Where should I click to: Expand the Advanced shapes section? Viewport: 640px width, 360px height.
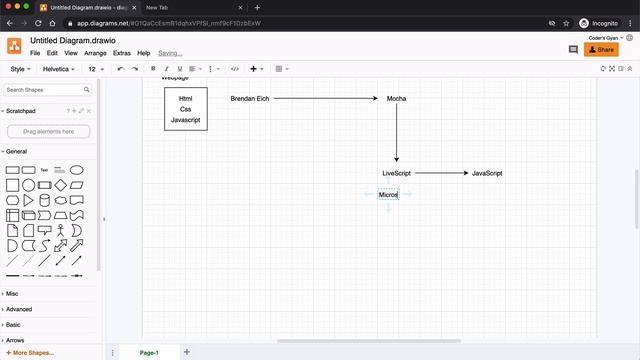[x=19, y=309]
